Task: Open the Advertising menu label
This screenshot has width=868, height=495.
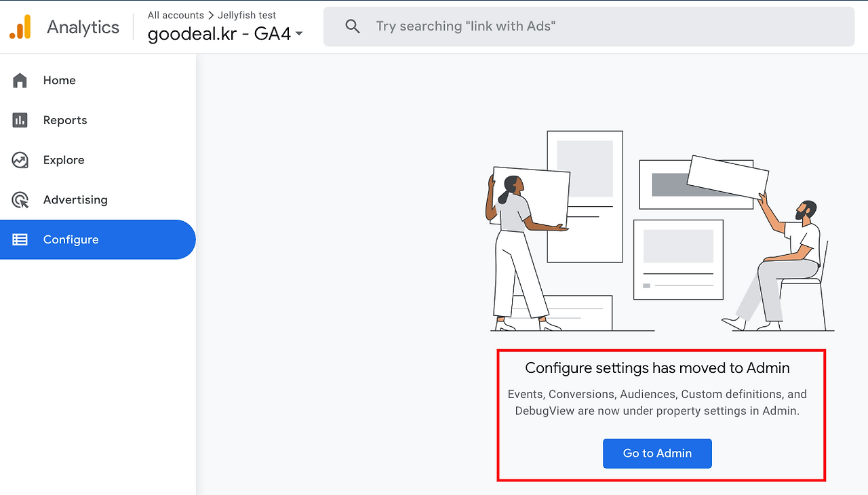Action: click(75, 199)
